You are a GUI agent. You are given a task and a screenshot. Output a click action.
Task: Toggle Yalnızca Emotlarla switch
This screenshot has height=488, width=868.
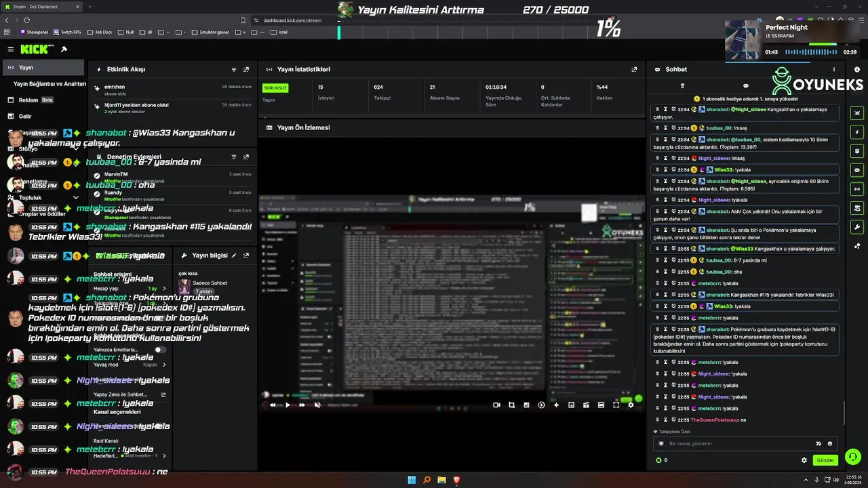[160, 350]
